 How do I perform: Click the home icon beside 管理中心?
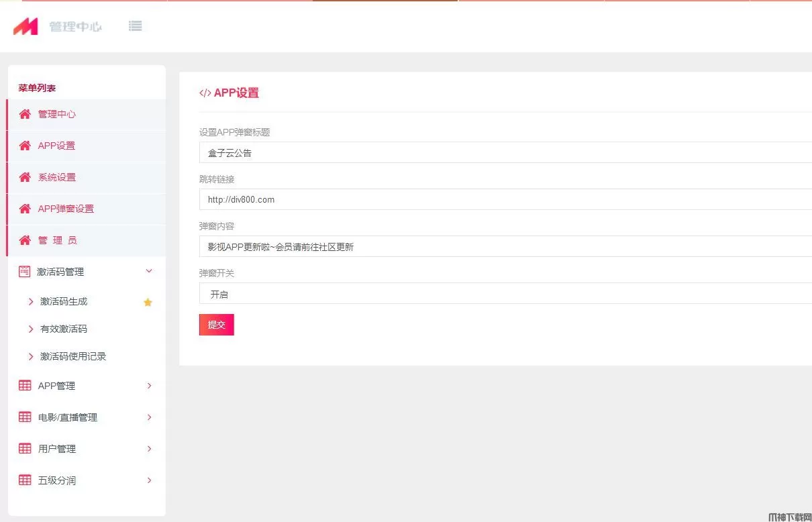[25, 114]
